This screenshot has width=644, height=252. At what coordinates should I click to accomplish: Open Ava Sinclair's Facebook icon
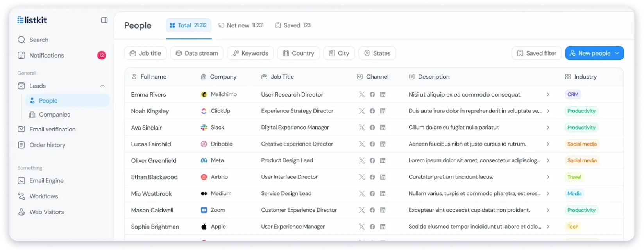coord(372,128)
